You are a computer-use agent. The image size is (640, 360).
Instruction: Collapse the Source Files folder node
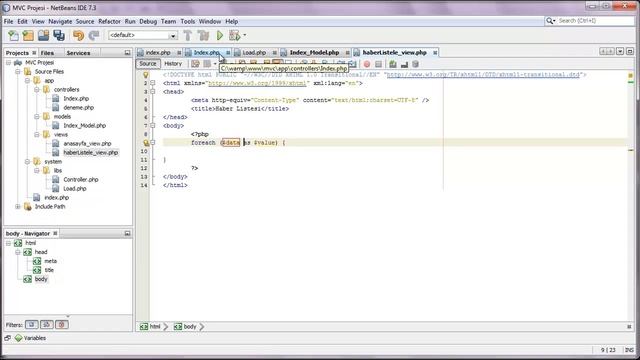click(x=18, y=72)
